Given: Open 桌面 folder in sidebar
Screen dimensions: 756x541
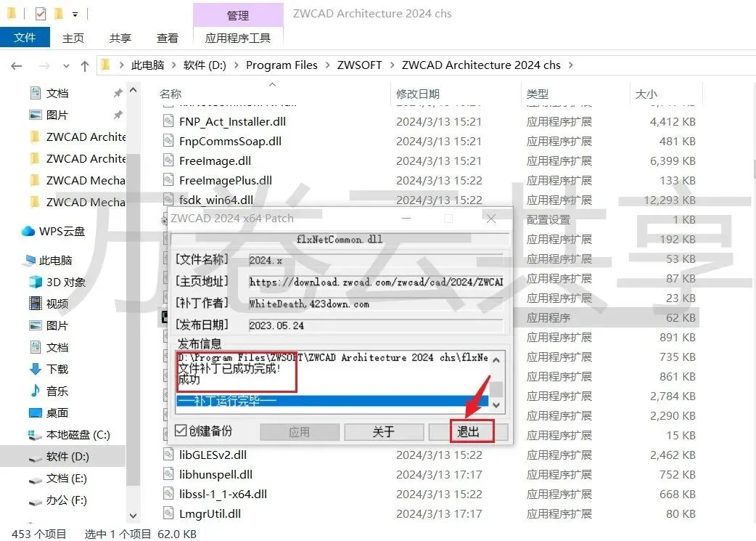Looking at the screenshot, I should (57, 412).
